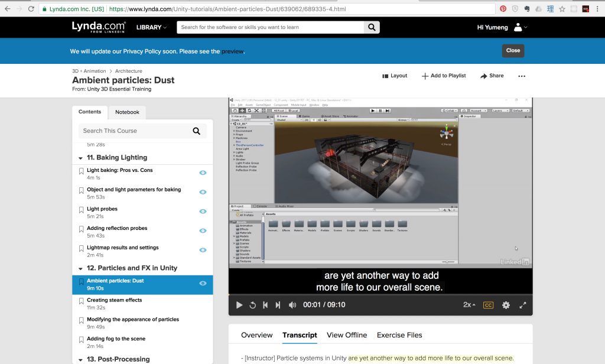The width and height of the screenshot is (605, 364).
Task: Bookmark Ambient particles: Dust video
Action: (x=81, y=281)
